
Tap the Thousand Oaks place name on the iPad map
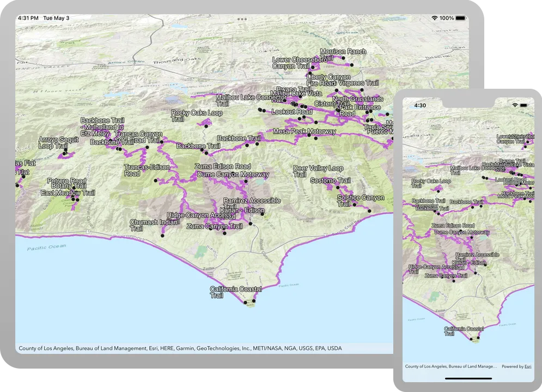pos(176,60)
